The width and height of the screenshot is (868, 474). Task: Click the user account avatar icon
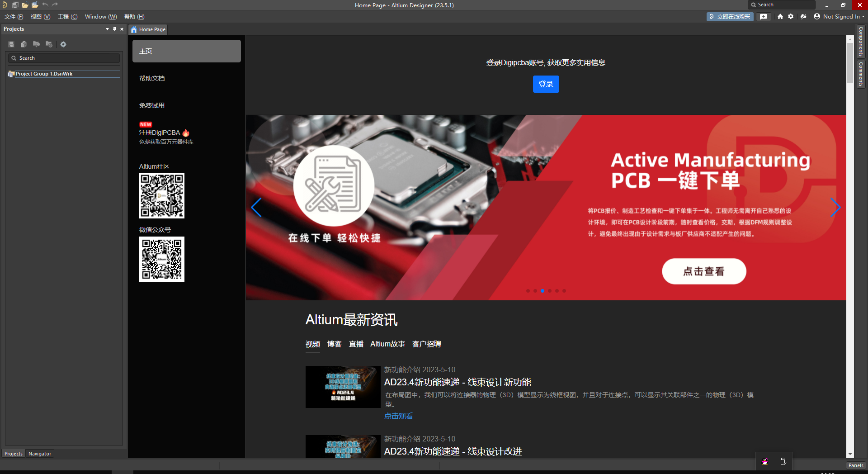tap(817, 17)
